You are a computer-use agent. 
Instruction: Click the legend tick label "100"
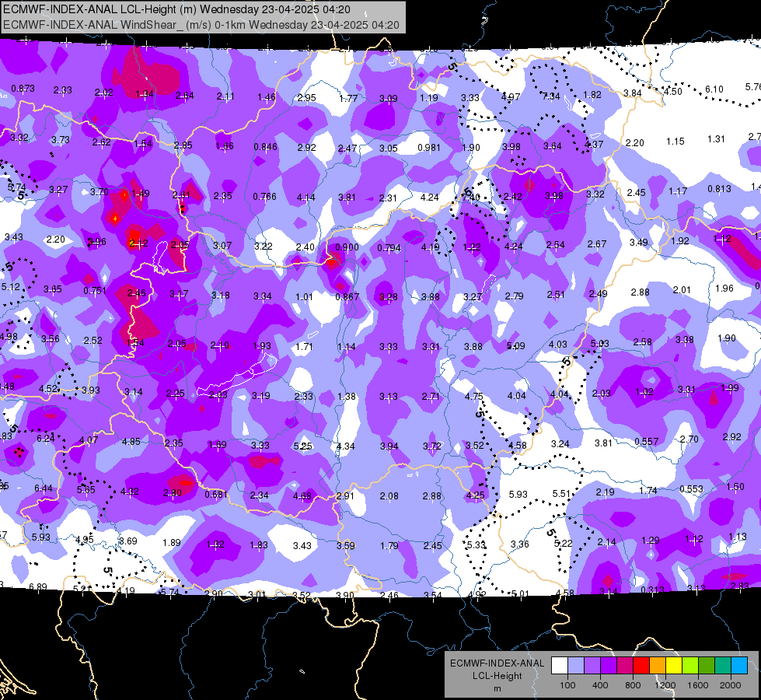pyautogui.click(x=567, y=685)
